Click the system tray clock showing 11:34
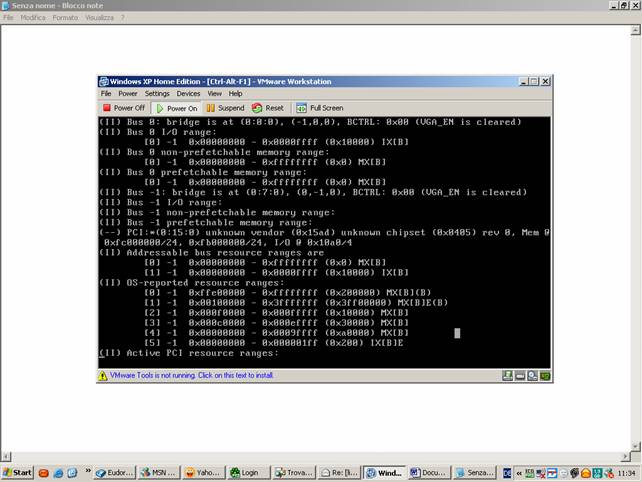 click(626, 473)
